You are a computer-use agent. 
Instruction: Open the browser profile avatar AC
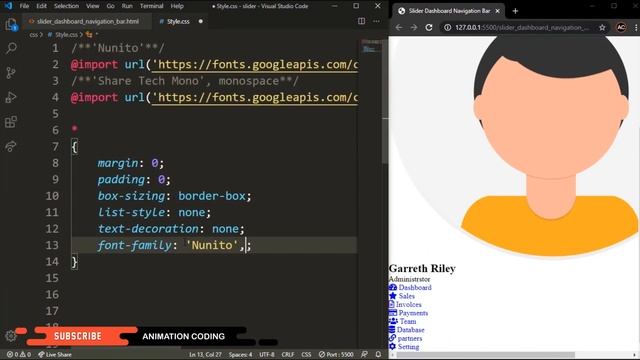click(x=621, y=27)
